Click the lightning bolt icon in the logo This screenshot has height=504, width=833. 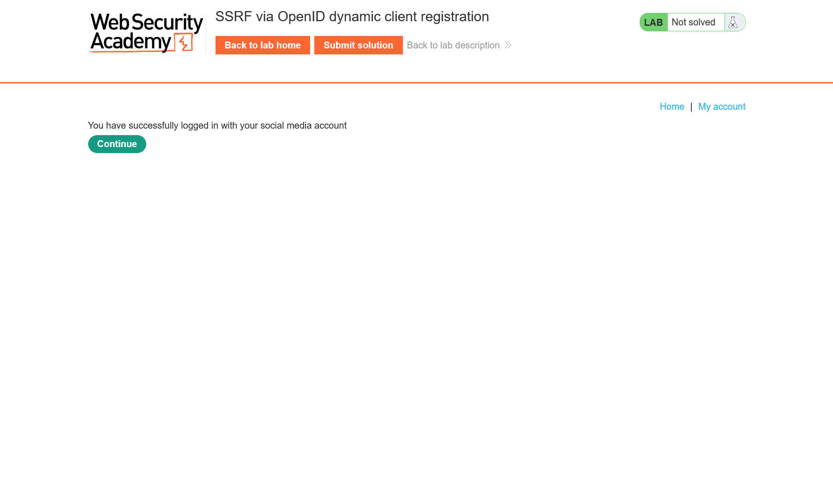pyautogui.click(x=184, y=43)
